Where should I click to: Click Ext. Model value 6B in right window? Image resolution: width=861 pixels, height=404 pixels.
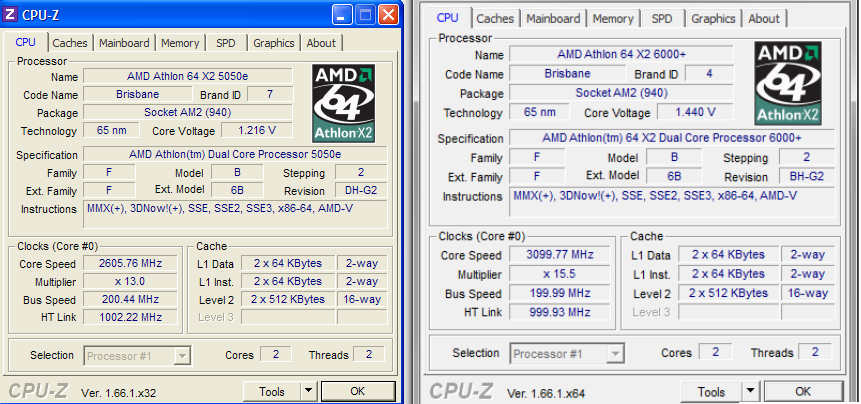click(x=673, y=177)
